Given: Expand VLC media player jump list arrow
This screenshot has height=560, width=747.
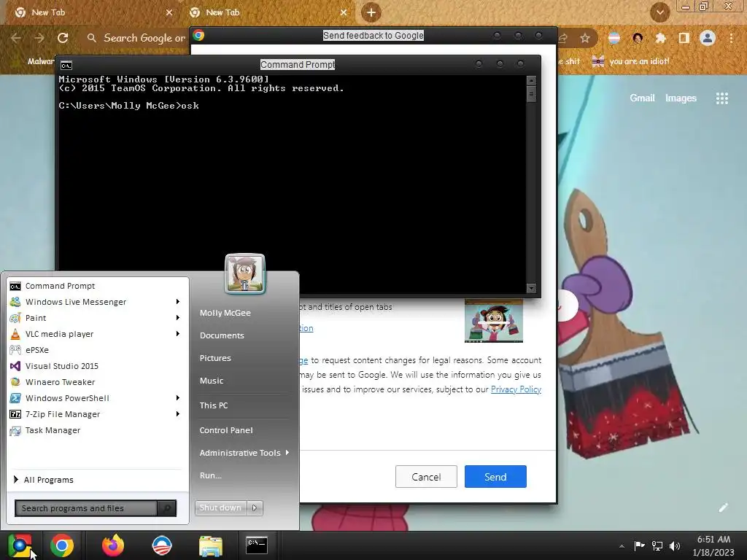Looking at the screenshot, I should (178, 334).
